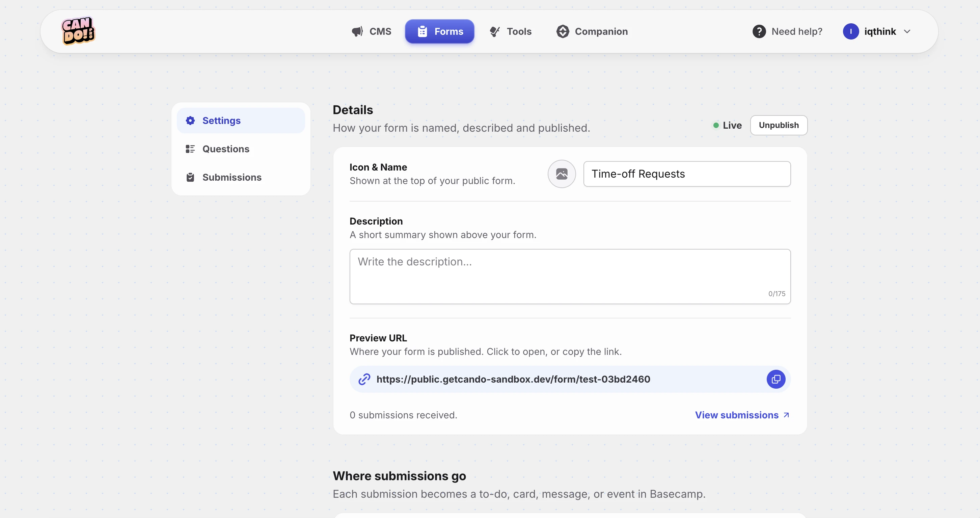This screenshot has height=518, width=980.
Task: Click the Submissions clipboard icon in the sidebar
Action: 190,177
